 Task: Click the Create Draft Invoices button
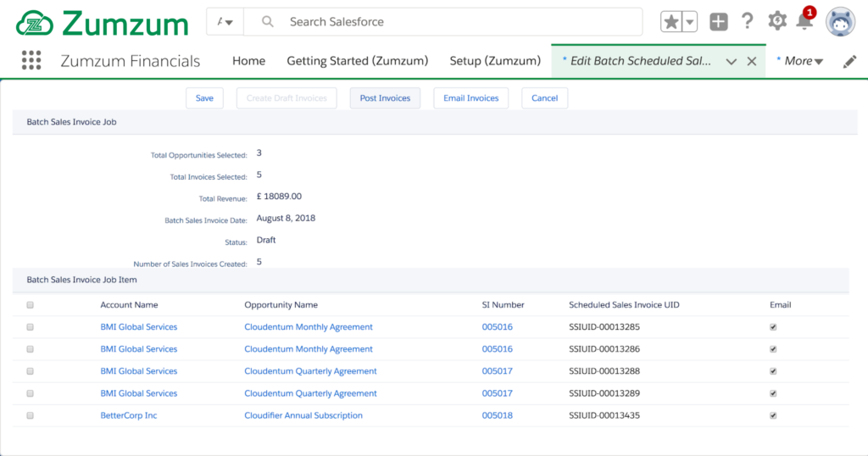coord(287,98)
